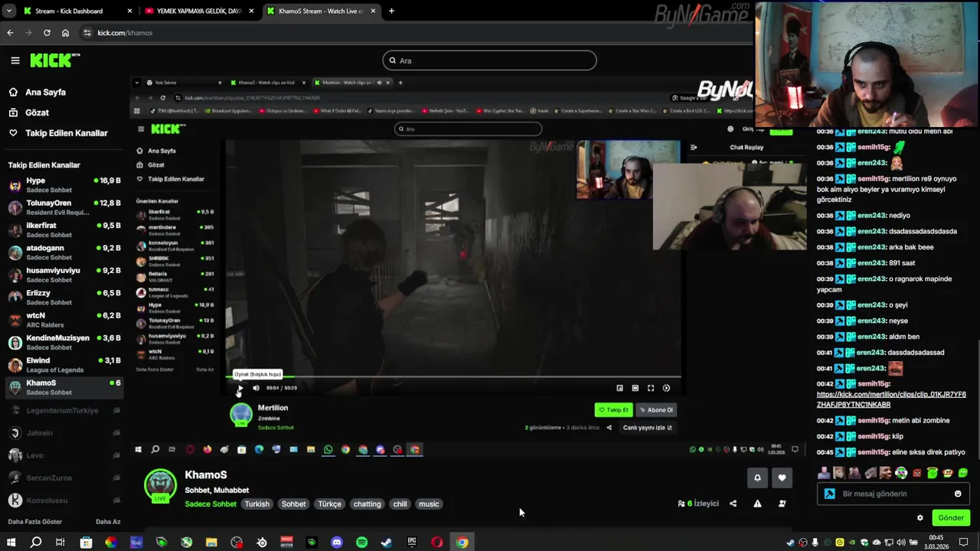The height and width of the screenshot is (551, 980).
Task: Open the Kick hamburger menu
Action: pos(15,60)
